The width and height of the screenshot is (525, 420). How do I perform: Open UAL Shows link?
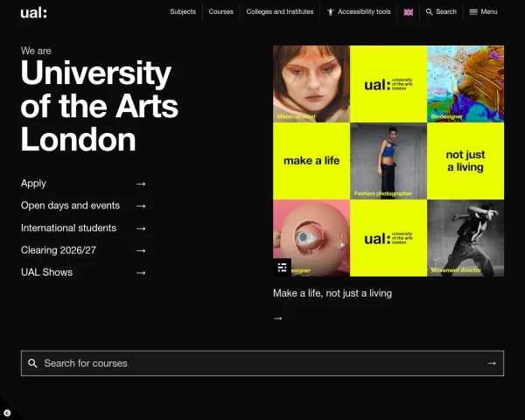pyautogui.click(x=47, y=272)
